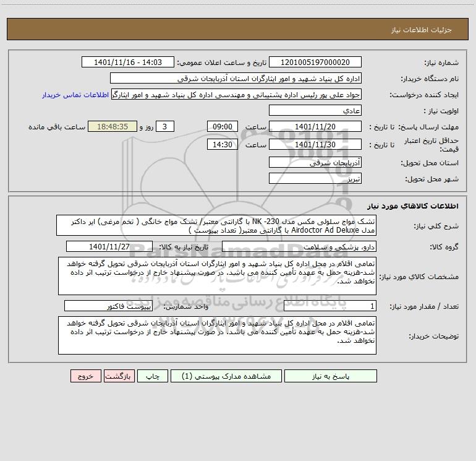Click the 'چاپ' print button
476x461 pixels.
click(153, 376)
